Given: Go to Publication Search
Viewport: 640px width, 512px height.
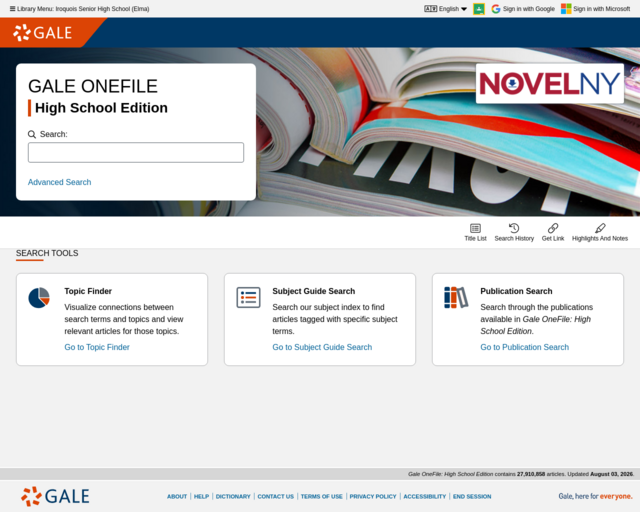Looking at the screenshot, I should (524, 347).
